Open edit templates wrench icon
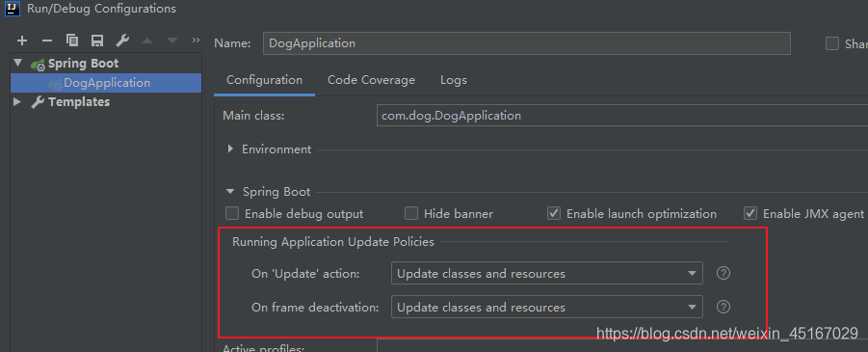This screenshot has height=352, width=868. pos(122,41)
